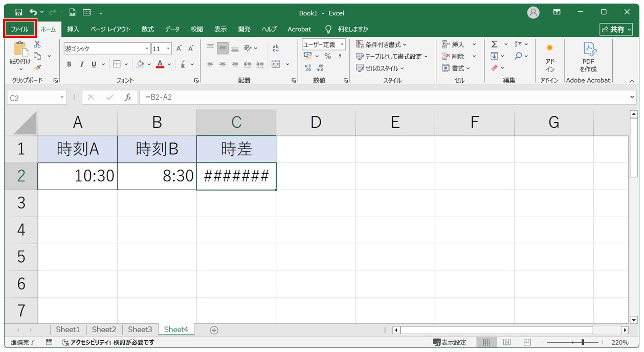Click the Sort and Filter icon
Viewport: 644px width, 352px height.
click(518, 44)
